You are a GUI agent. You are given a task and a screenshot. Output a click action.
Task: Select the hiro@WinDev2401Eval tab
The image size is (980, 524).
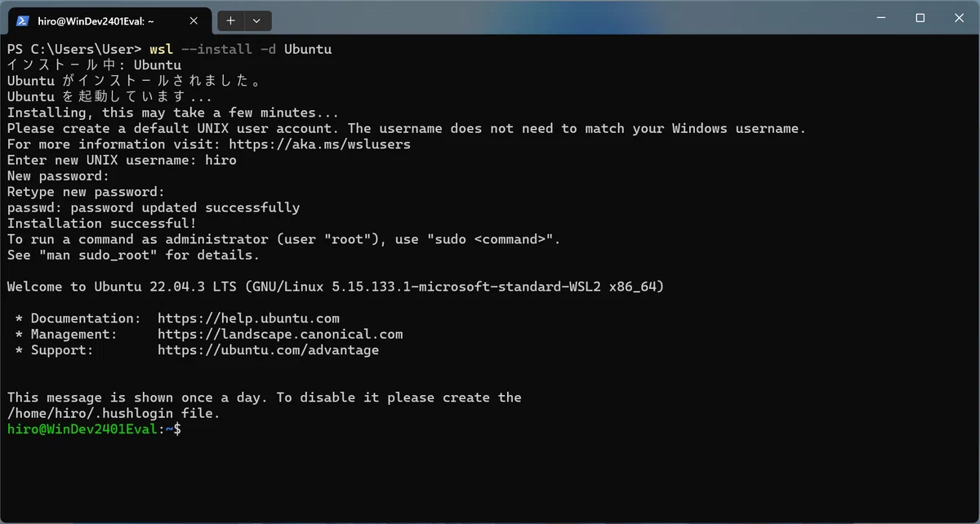point(109,20)
